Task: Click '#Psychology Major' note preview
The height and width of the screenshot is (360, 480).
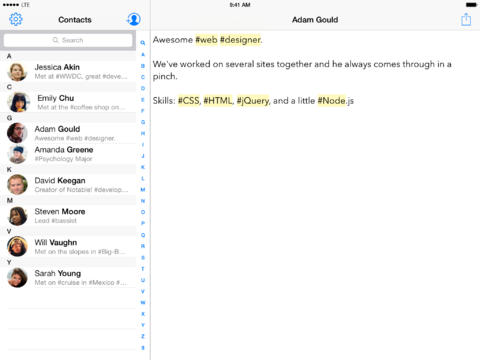Action: (x=63, y=159)
